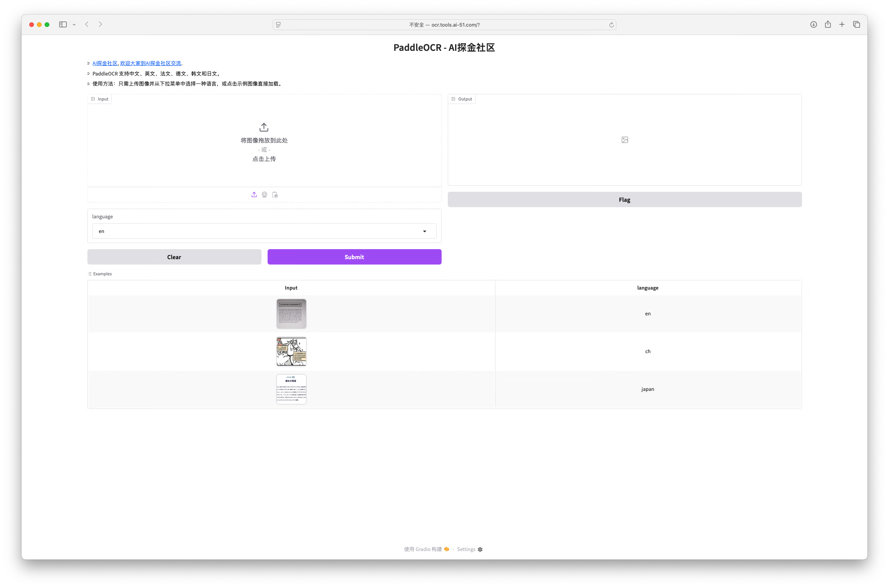Select the English acknowledgements example thumbnail

pos(291,313)
